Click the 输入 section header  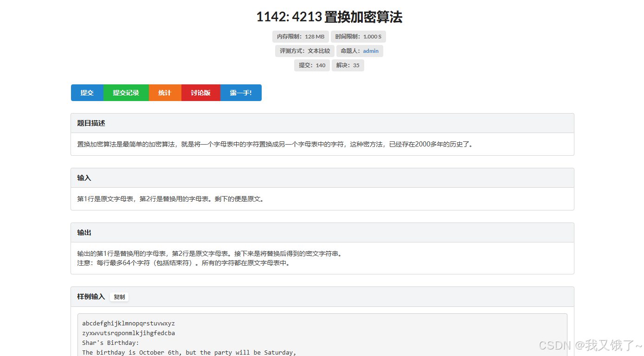click(x=322, y=178)
